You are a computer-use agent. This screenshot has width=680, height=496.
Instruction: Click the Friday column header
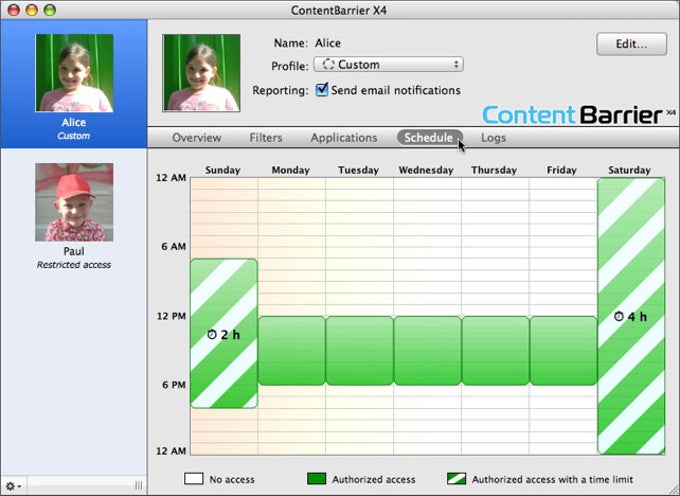tap(562, 170)
